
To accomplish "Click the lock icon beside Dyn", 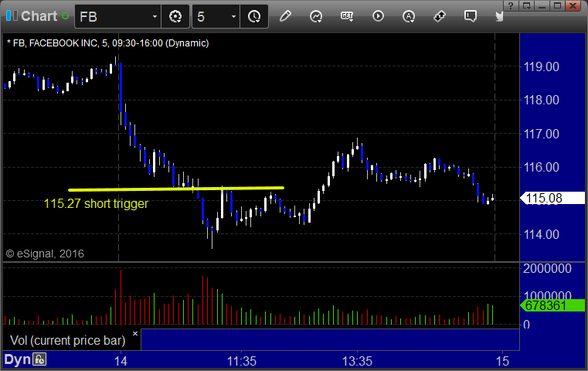I will pos(39,359).
